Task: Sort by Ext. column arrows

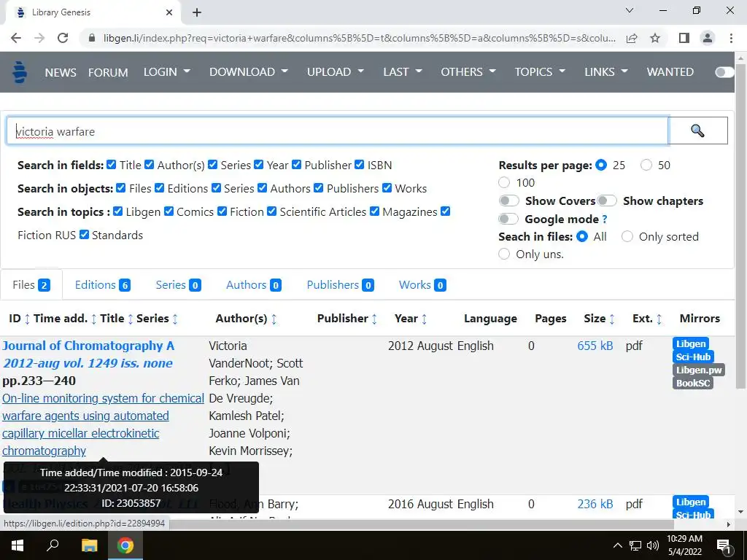Action: 659,319
